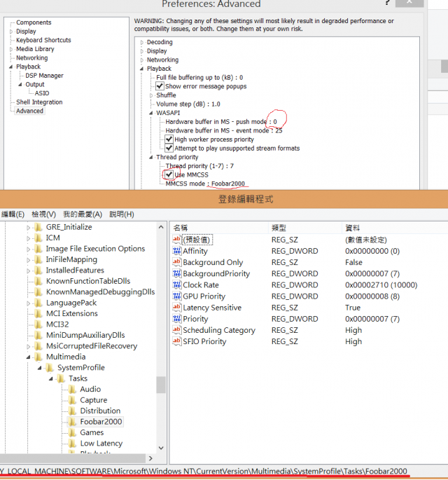The width and height of the screenshot is (448, 480).
Task: Click the Multimedia folder icon
Action: tap(38, 357)
